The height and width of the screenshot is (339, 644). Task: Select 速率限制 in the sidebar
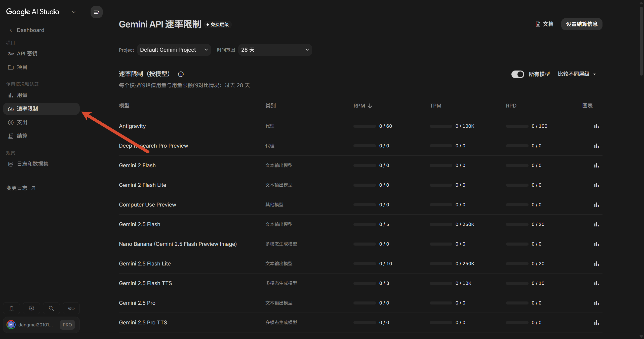point(41,109)
